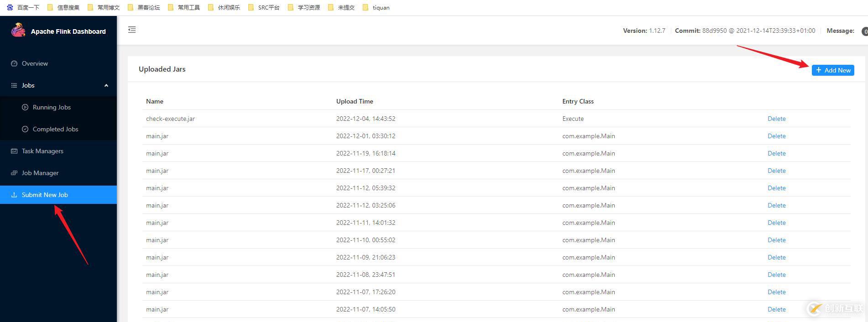Delete check-execute.jar
The image size is (868, 322).
tap(777, 119)
